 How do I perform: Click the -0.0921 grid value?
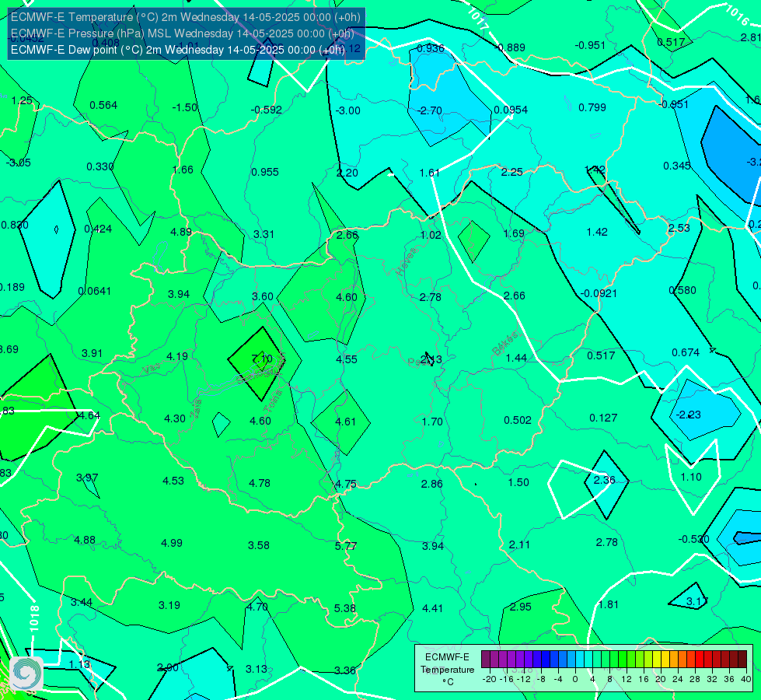(599, 293)
